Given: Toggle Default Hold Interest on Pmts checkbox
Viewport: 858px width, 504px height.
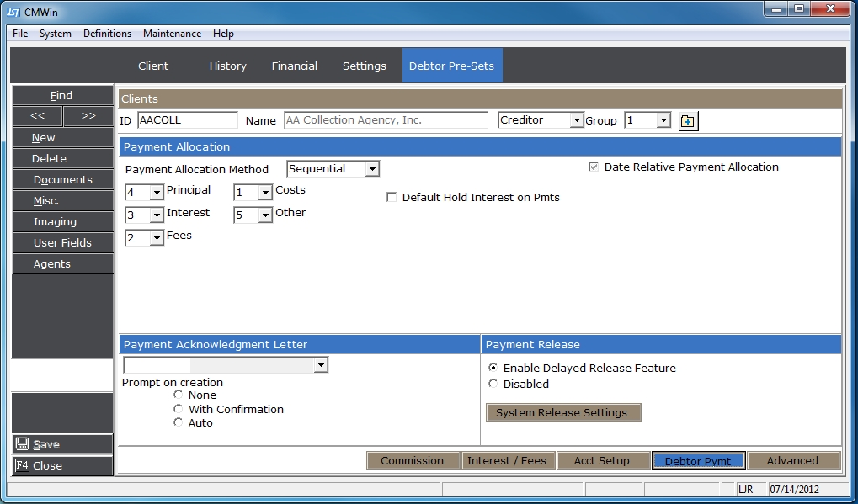Looking at the screenshot, I should pos(392,198).
